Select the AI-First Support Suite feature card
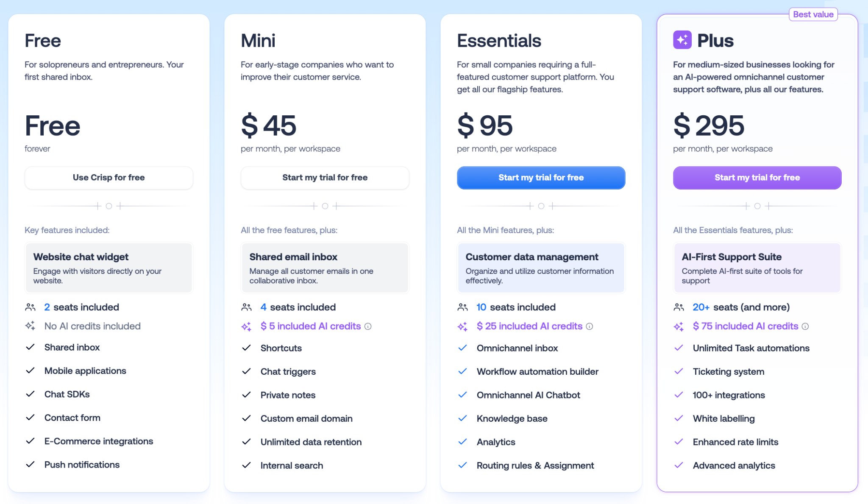The image size is (868, 504). 757,267
